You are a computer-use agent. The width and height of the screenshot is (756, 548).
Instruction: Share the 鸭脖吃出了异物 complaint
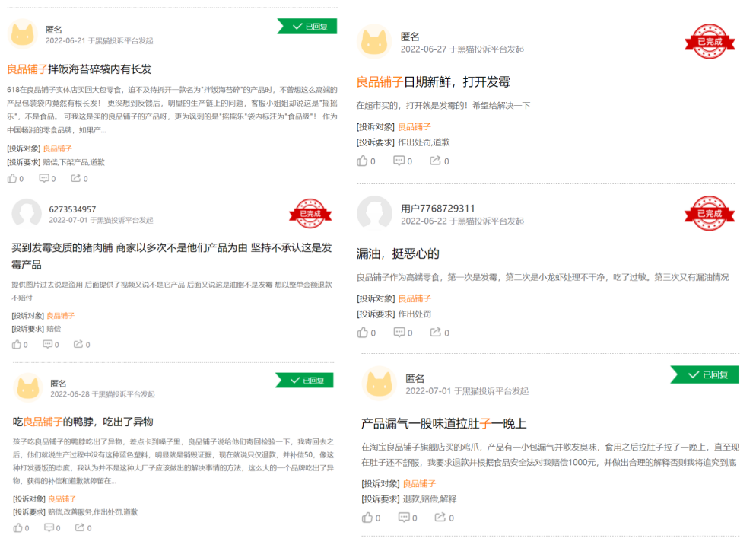tap(83, 527)
